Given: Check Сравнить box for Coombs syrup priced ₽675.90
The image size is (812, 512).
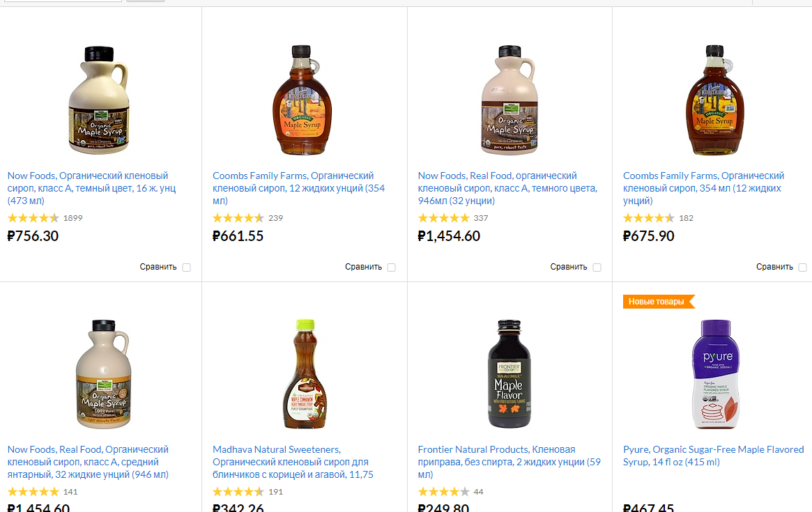Looking at the screenshot, I should 803,267.
